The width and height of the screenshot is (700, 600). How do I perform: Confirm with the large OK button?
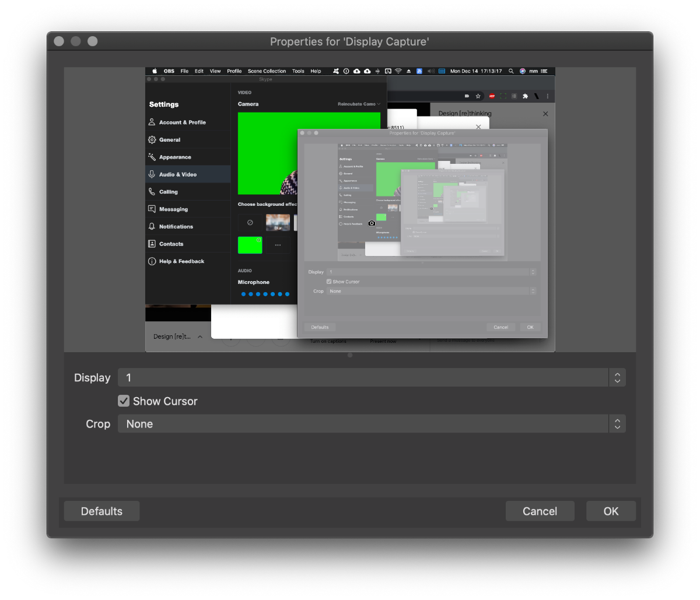611,511
